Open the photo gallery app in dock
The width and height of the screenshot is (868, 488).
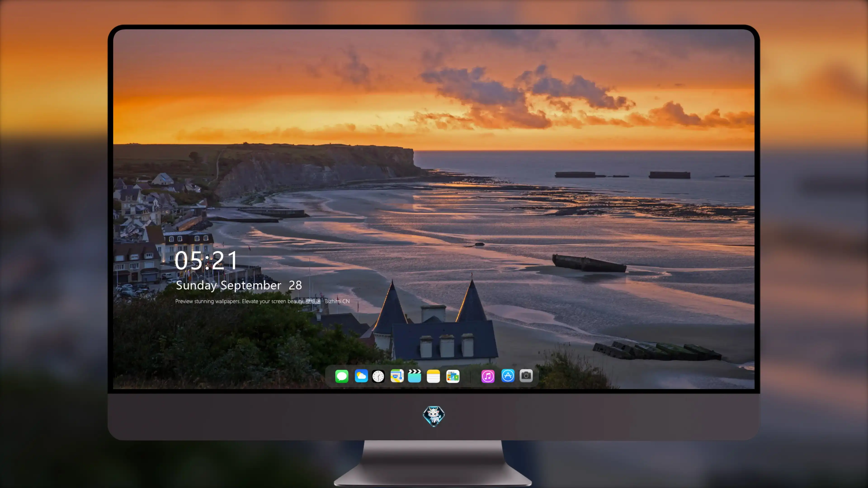453,376
